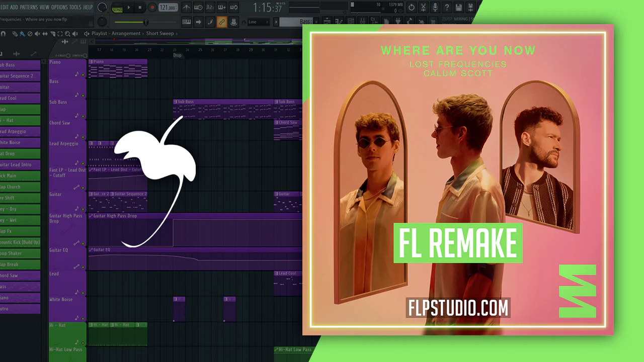
Task: Toggle the metronome icon
Action: click(187, 8)
